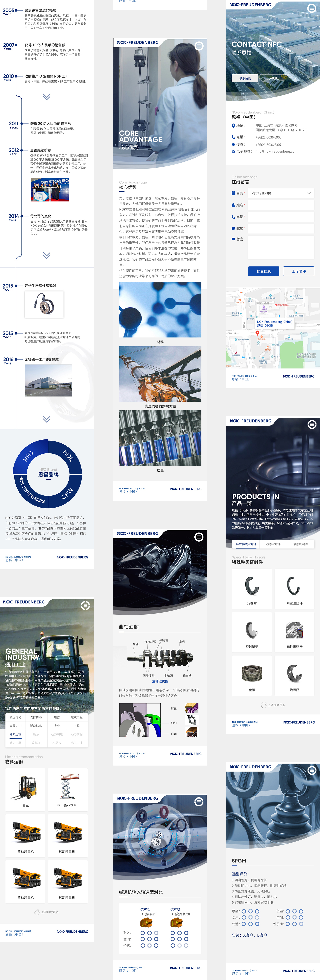320x980 pixels.
Task: Load more under 特殊种类密封件 products
Action: (x=273, y=705)
